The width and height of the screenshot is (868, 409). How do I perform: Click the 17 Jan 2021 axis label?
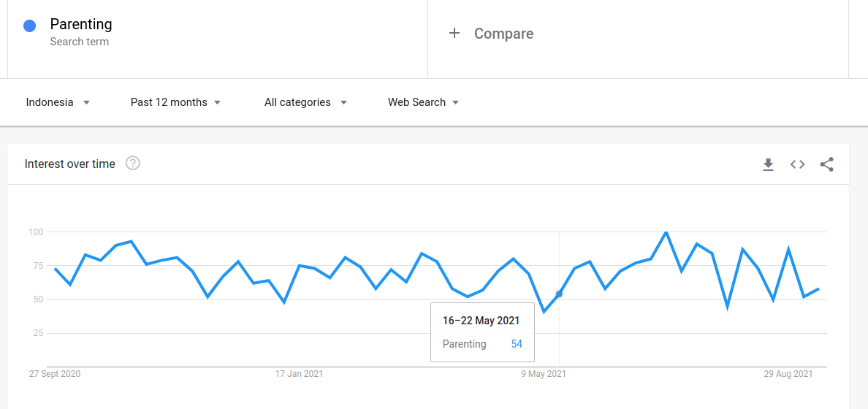point(299,374)
